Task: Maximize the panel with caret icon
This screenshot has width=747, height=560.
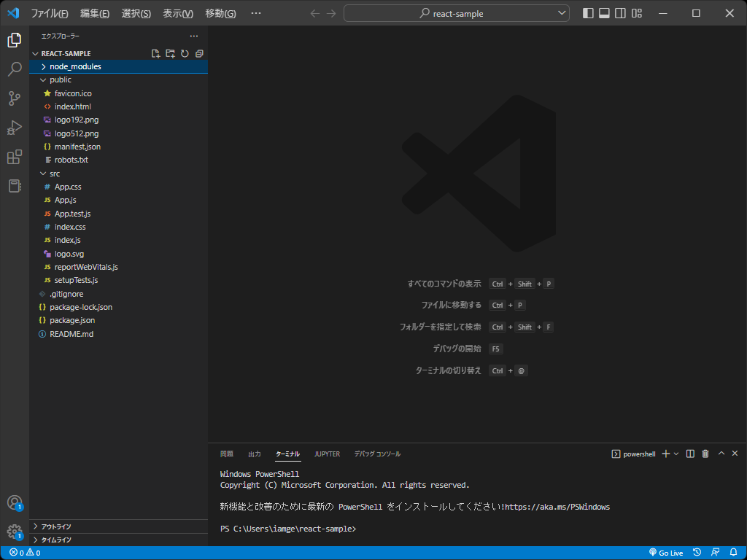Action: tap(721, 454)
